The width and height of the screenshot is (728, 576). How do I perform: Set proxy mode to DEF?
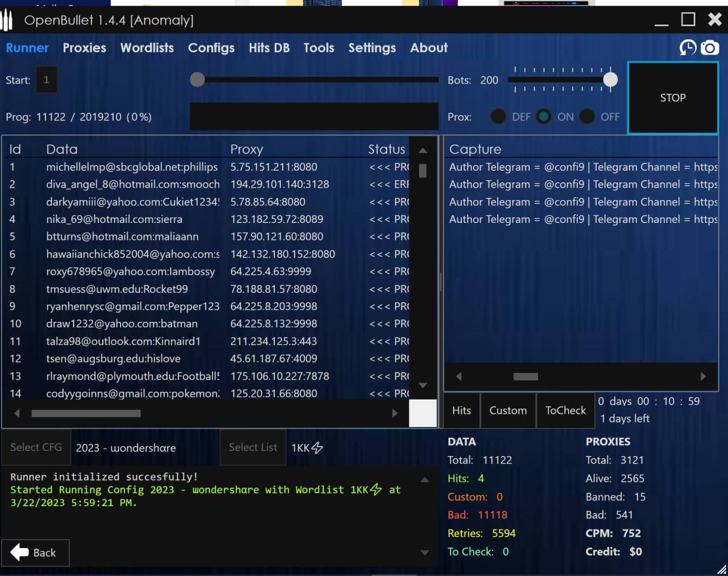point(498,117)
